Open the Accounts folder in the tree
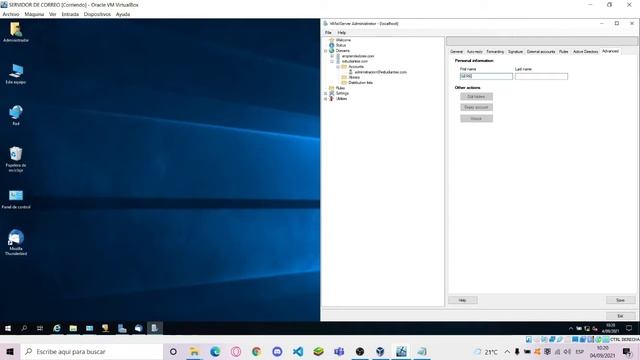The image size is (640, 360). coord(356,67)
